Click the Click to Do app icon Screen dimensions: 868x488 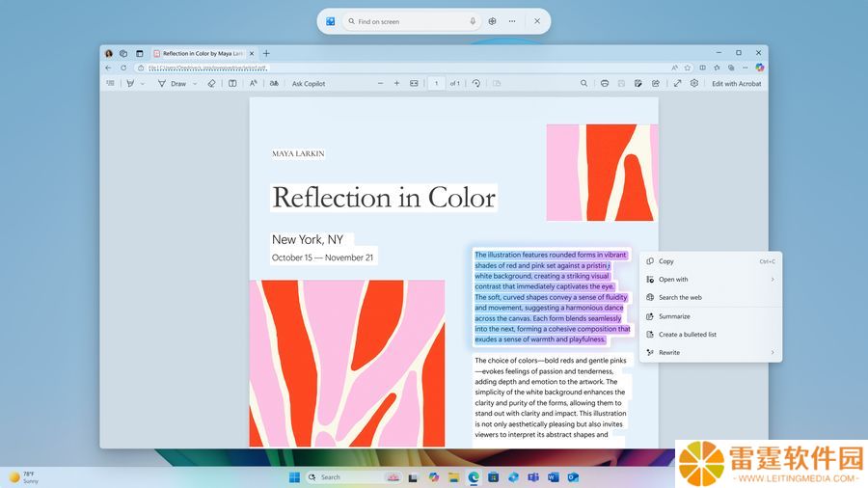(x=331, y=21)
